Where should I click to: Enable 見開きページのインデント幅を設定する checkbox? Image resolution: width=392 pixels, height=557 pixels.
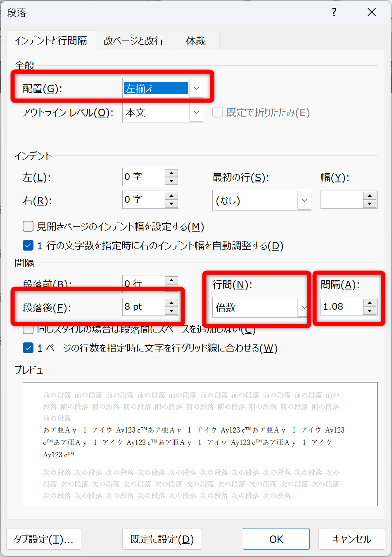[28, 226]
